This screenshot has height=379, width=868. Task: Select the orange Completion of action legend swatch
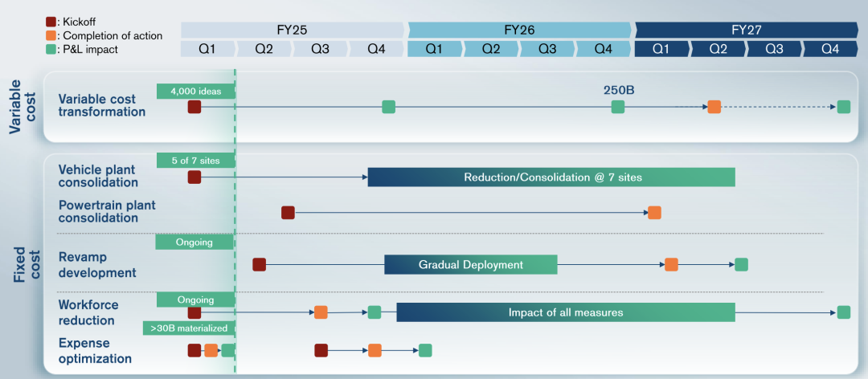pos(51,35)
